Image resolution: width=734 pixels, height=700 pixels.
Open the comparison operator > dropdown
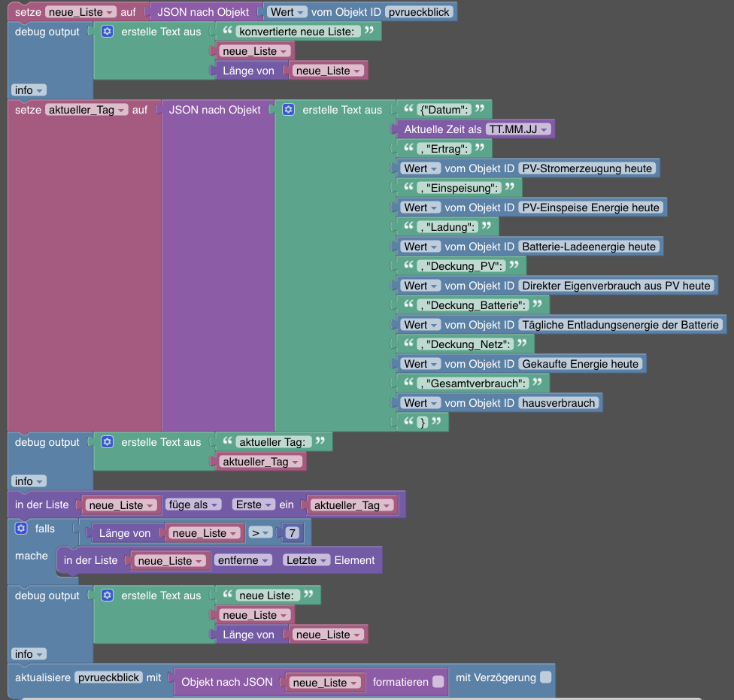tap(260, 532)
